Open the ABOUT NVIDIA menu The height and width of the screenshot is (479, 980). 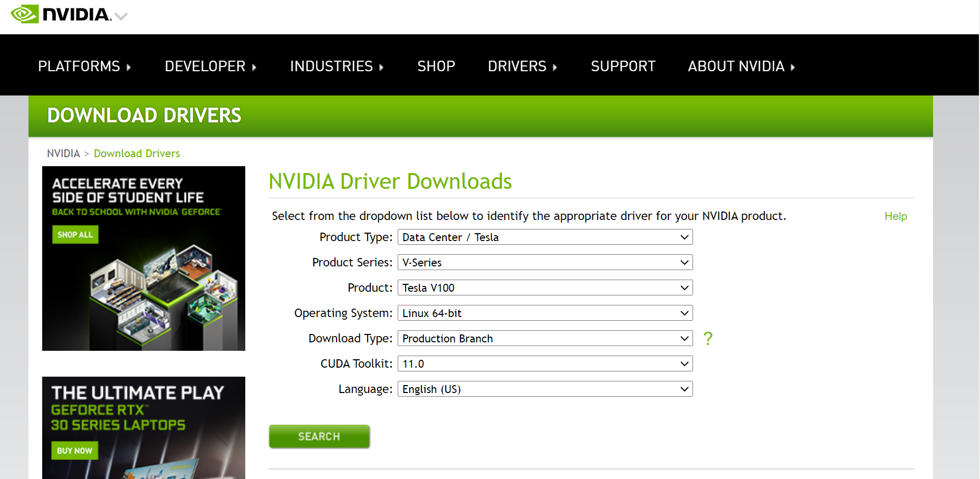click(741, 66)
